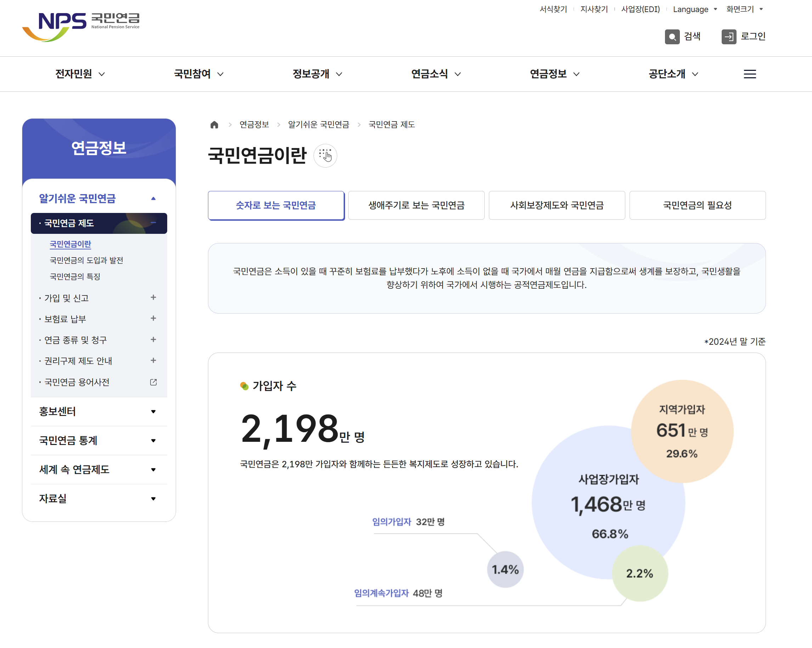Collapse the 국민연금 제도 section with the minus toggle
Viewport: 812px width, 648px height.
pyautogui.click(x=153, y=223)
